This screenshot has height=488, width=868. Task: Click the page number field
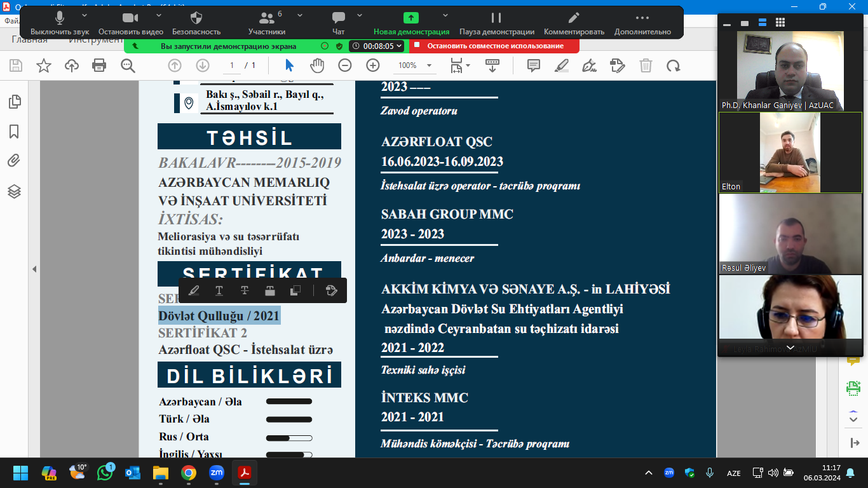coord(231,65)
